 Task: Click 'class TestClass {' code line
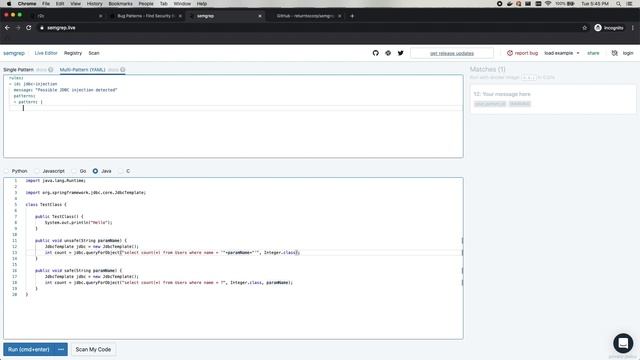click(46, 204)
